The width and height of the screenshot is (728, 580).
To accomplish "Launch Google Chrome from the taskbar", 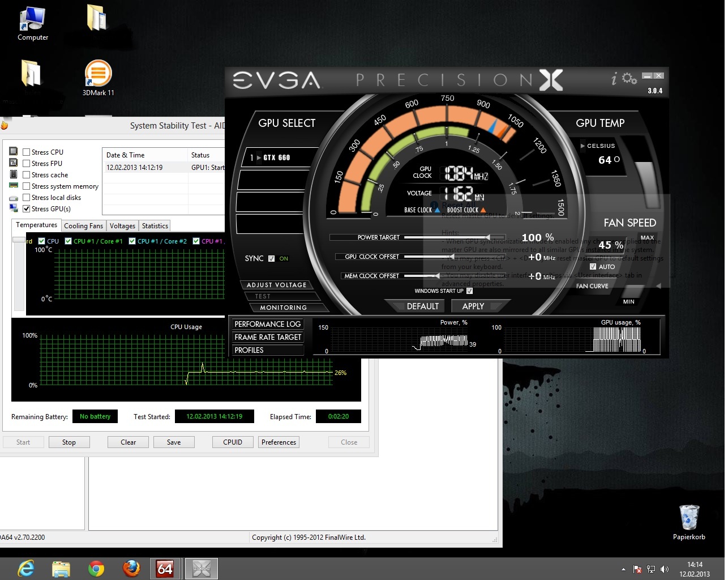I will coord(96,569).
